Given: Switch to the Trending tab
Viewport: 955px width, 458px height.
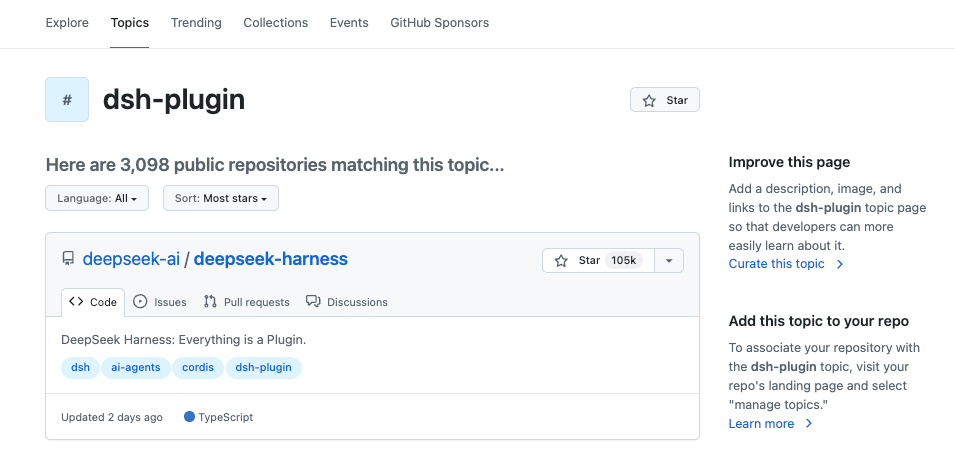Looking at the screenshot, I should point(196,23).
